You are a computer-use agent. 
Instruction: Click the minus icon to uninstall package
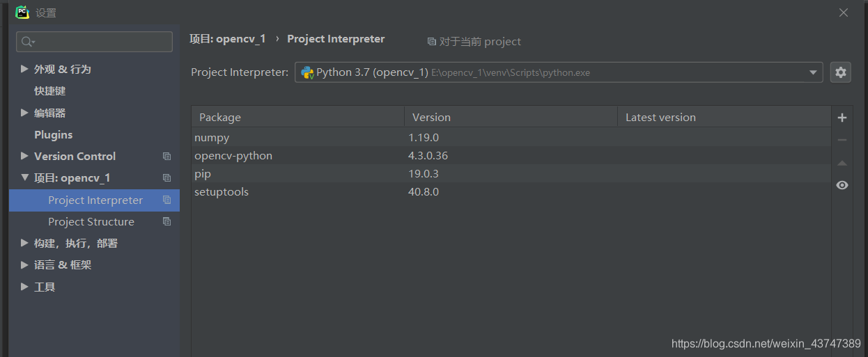click(x=842, y=140)
